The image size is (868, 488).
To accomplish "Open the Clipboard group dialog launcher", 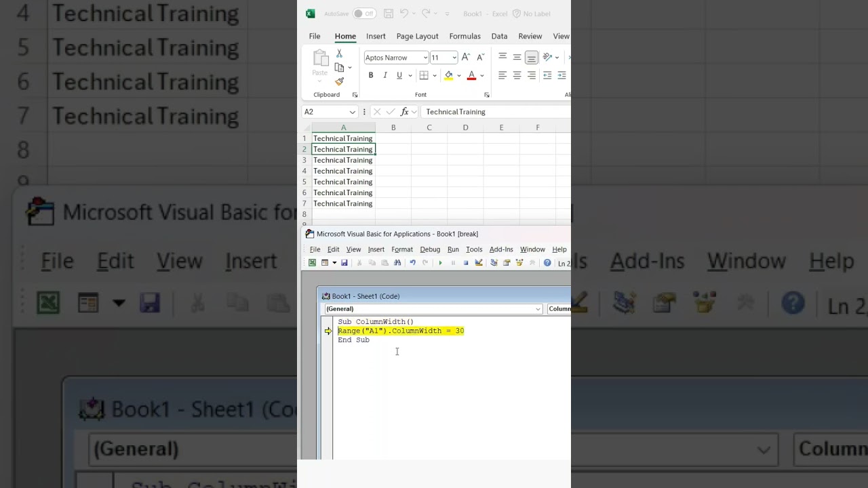I will coord(355,95).
